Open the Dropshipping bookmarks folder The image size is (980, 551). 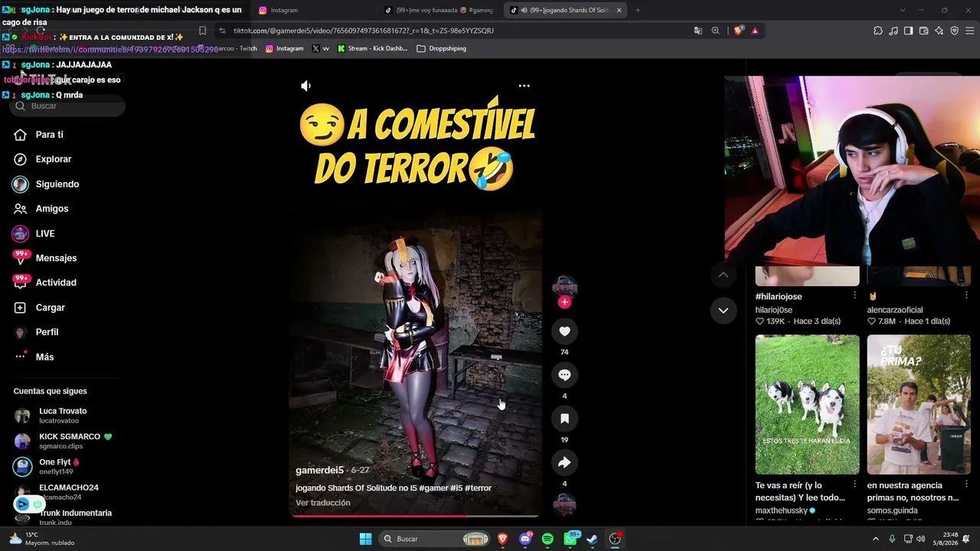[441, 48]
